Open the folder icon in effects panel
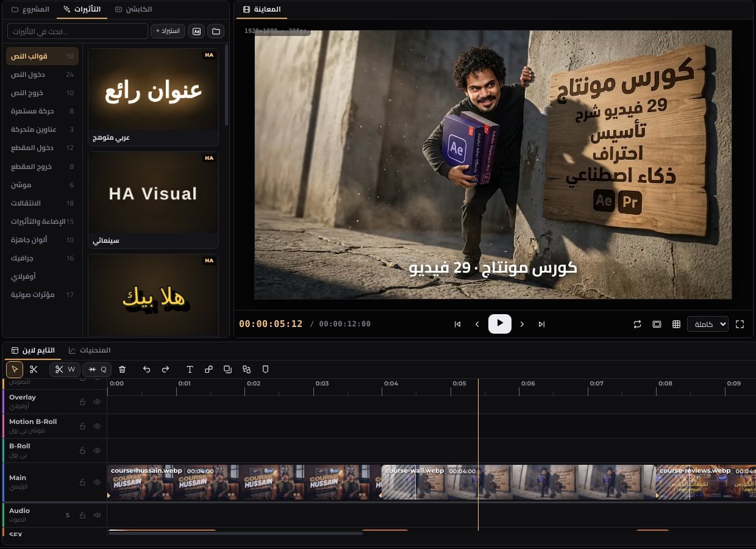Viewport: 756px width, 549px height. 216,31
